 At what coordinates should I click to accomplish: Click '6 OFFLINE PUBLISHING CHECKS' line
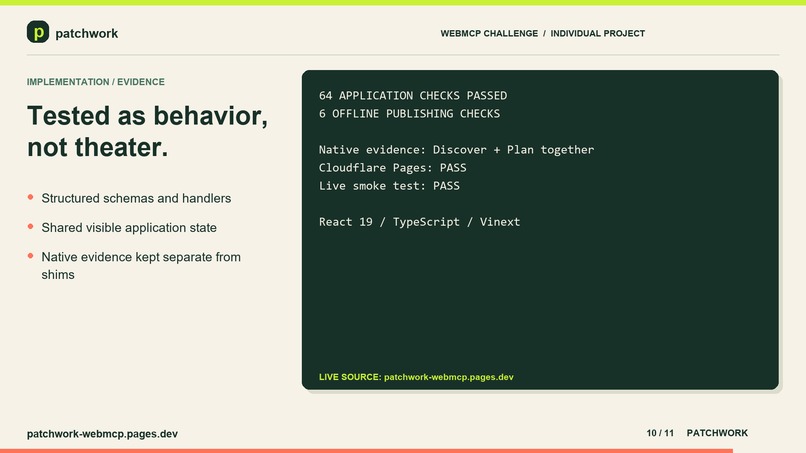point(409,114)
